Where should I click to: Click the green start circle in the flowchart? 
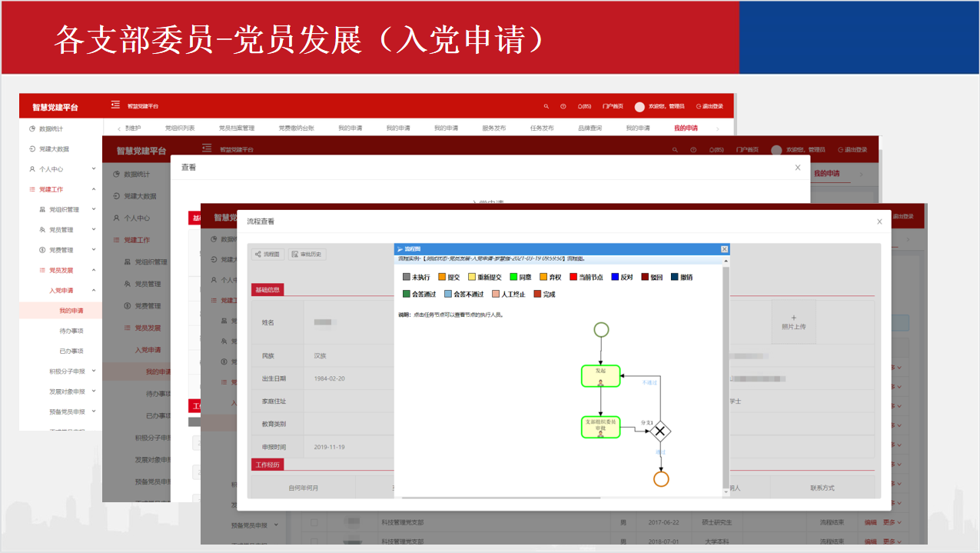(x=601, y=330)
